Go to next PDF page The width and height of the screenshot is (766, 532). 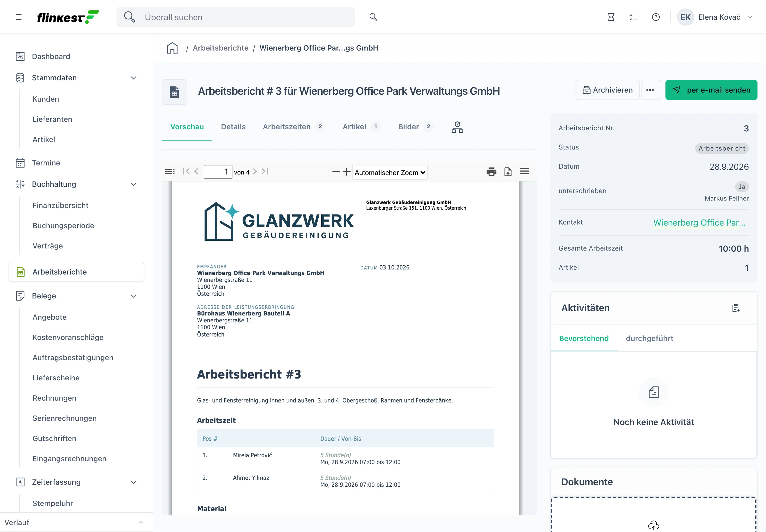tap(255, 171)
